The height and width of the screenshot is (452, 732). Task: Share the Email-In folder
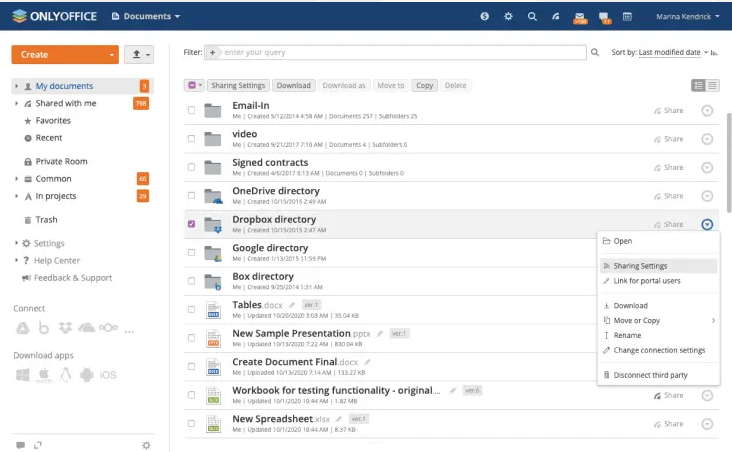tap(669, 111)
